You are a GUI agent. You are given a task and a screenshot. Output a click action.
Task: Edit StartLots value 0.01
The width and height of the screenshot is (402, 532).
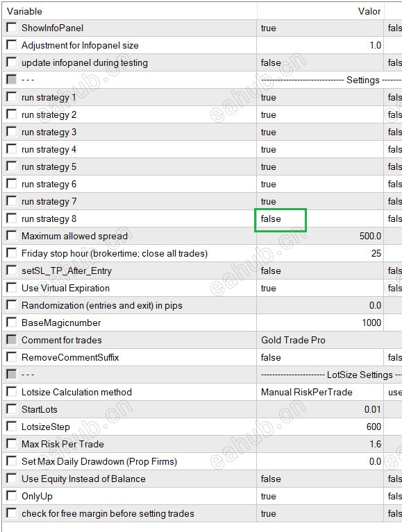(320, 409)
